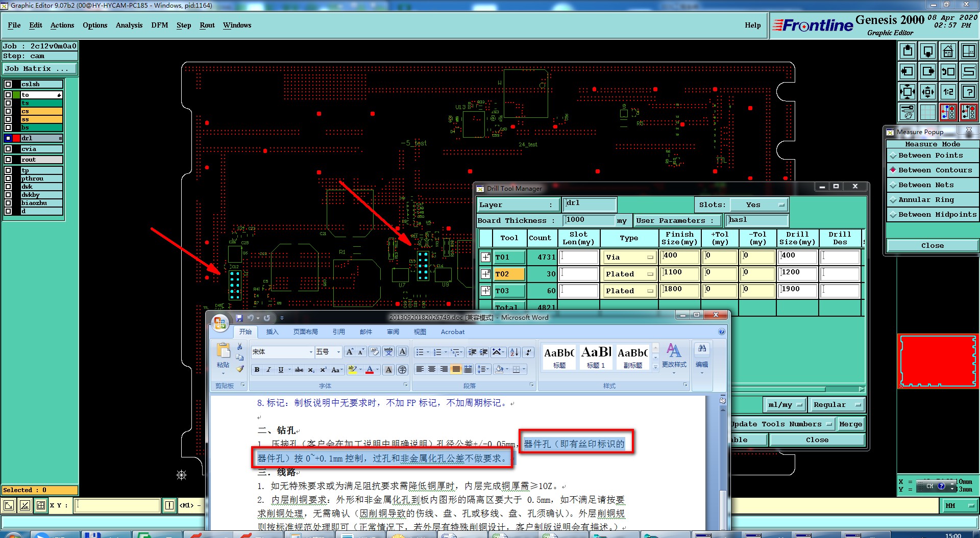Viewport: 980px width, 538px height.
Task: Click the Bold icon in Word ribbon
Action: [257, 370]
